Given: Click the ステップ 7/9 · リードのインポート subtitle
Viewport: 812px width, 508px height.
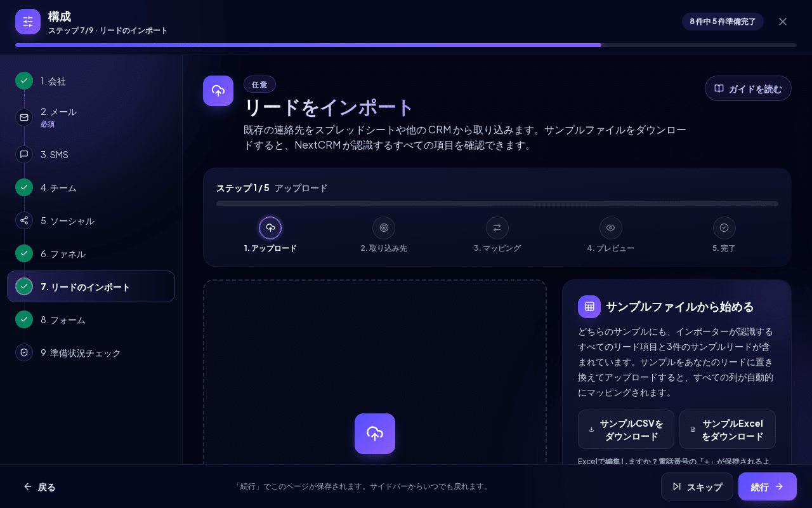Looking at the screenshot, I should pyautogui.click(x=108, y=30).
